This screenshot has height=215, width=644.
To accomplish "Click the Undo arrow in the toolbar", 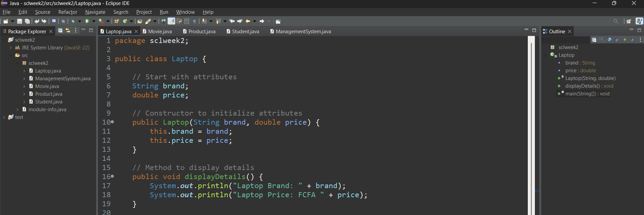I will [37, 21].
